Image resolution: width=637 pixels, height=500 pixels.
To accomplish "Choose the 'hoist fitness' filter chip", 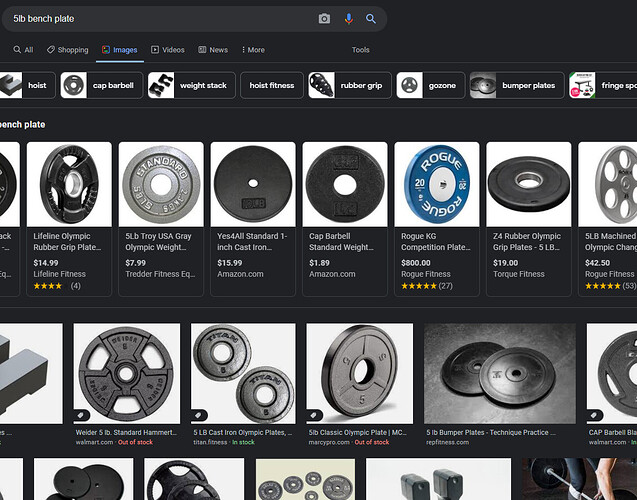I will [x=272, y=85].
